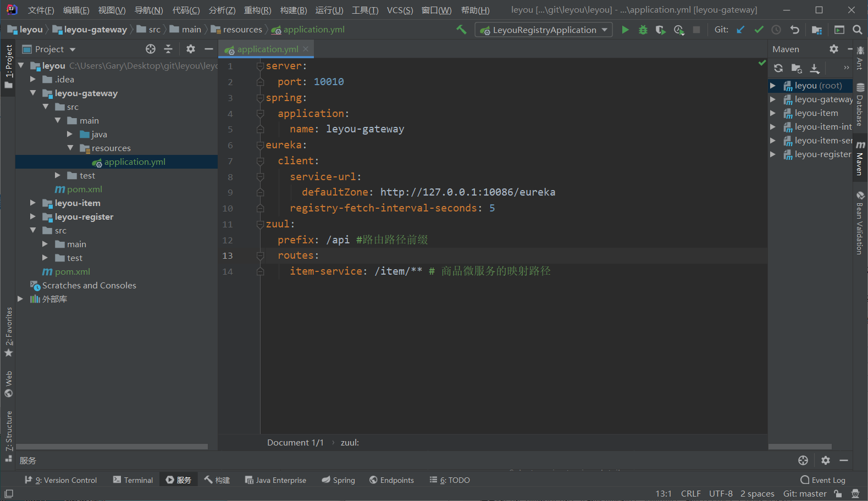Toggle the 1: Project side tab
This screenshot has width=868, height=501.
[8, 66]
